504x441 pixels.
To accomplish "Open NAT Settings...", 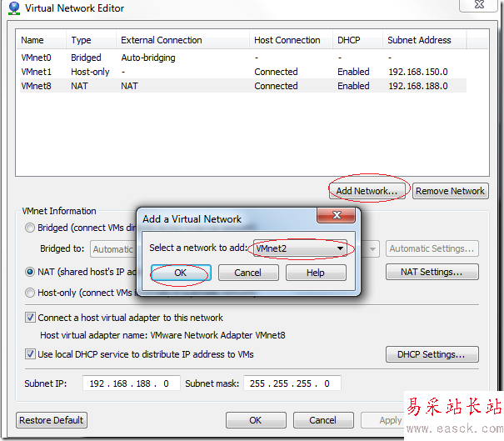I will 432,272.
